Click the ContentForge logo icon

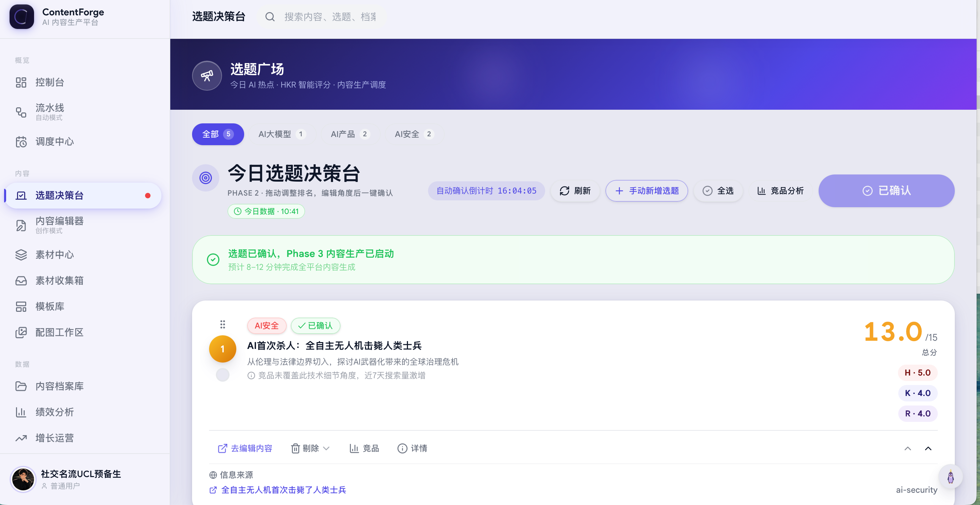coord(21,17)
